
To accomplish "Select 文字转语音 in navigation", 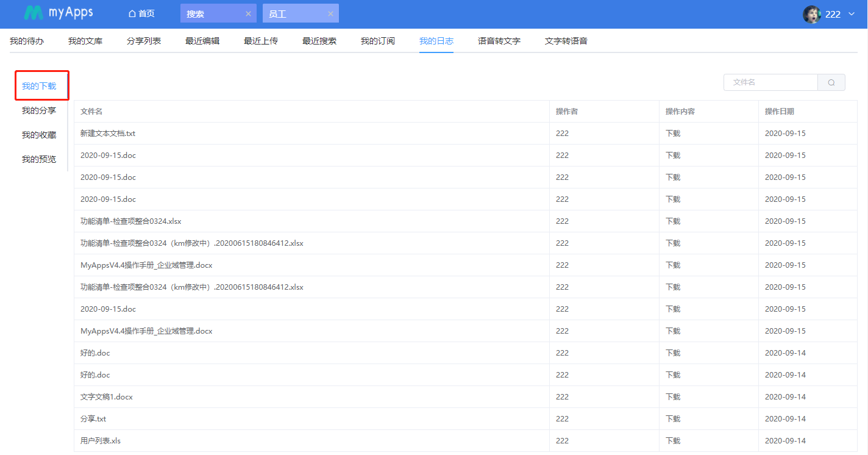I will [566, 41].
